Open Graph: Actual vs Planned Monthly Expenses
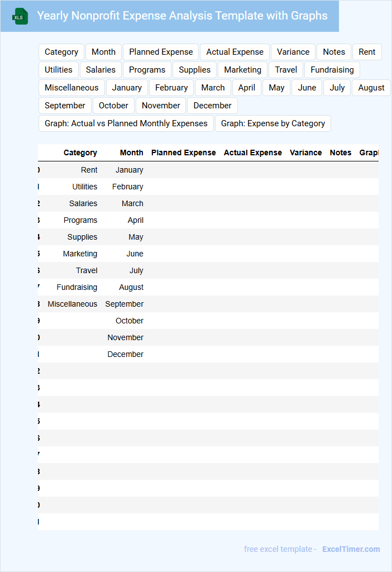 pyautogui.click(x=126, y=123)
